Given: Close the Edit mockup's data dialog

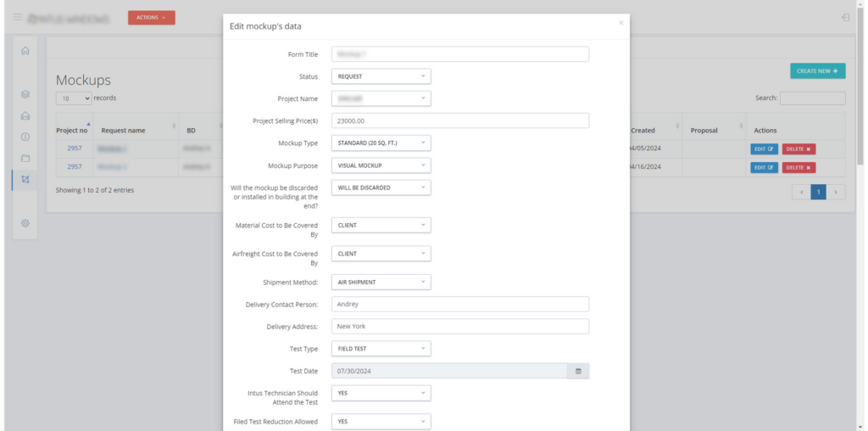Looking at the screenshot, I should click(x=620, y=23).
